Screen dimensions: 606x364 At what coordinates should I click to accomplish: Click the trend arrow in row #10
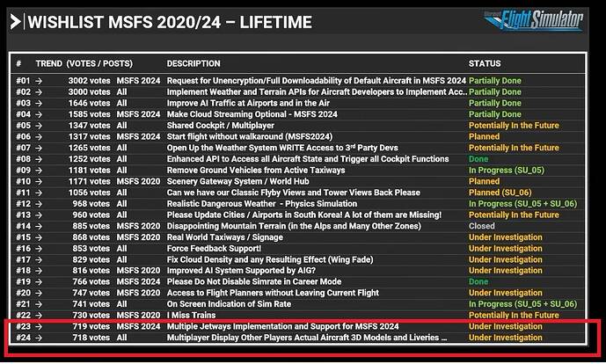point(39,182)
